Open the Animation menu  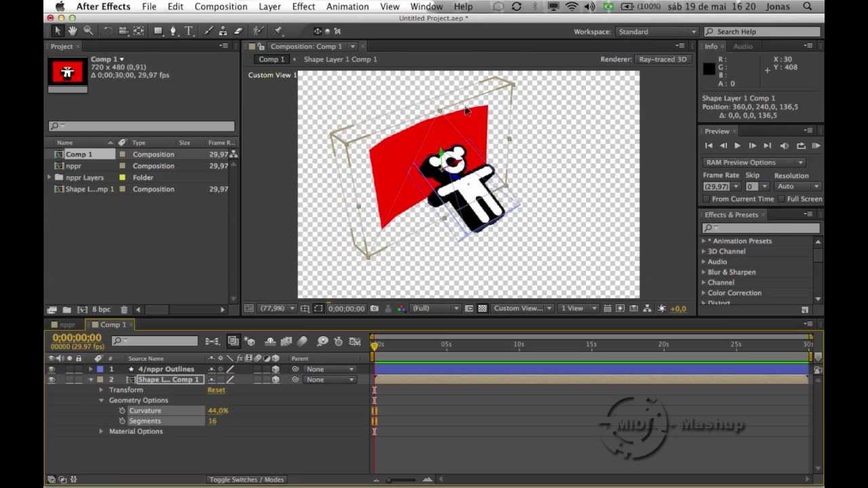[347, 7]
